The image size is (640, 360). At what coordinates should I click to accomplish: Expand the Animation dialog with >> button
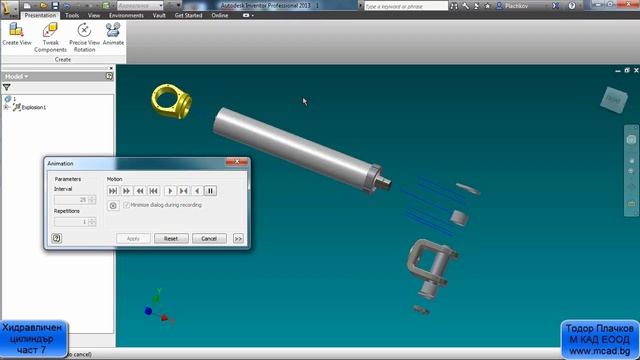tap(238, 238)
